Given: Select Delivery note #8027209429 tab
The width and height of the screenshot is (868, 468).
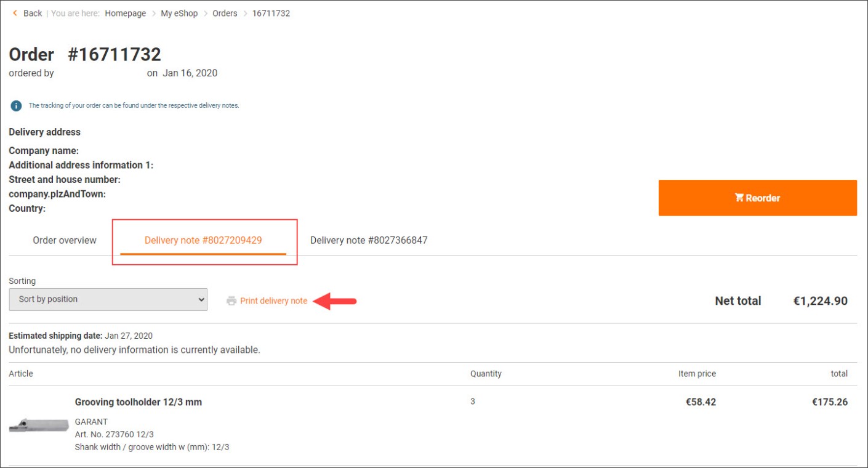Looking at the screenshot, I should coord(203,240).
